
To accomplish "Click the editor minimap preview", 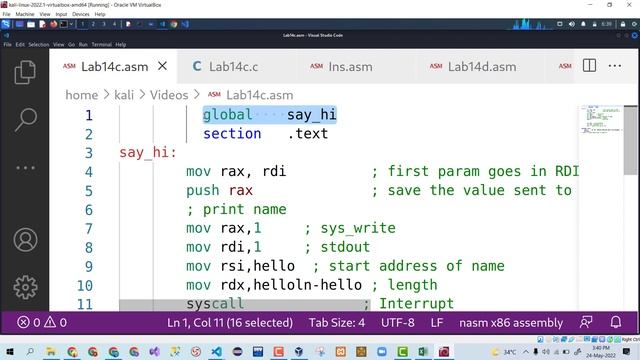I will [x=601, y=120].
